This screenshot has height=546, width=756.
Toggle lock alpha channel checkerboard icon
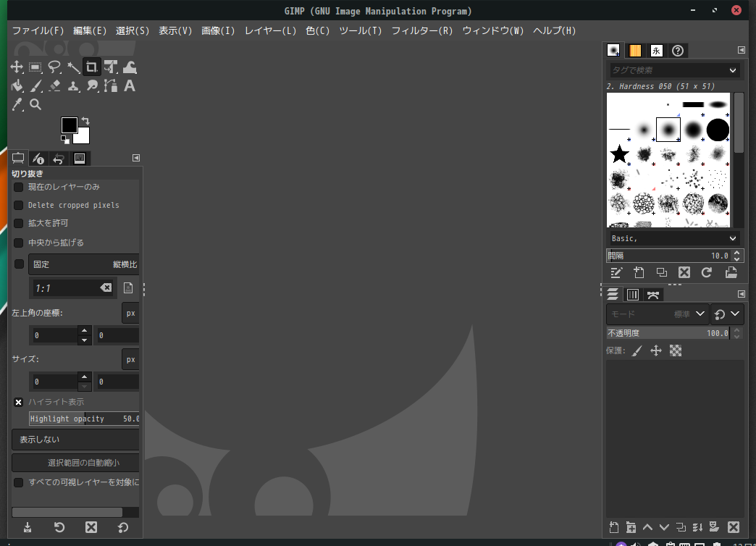coord(676,351)
